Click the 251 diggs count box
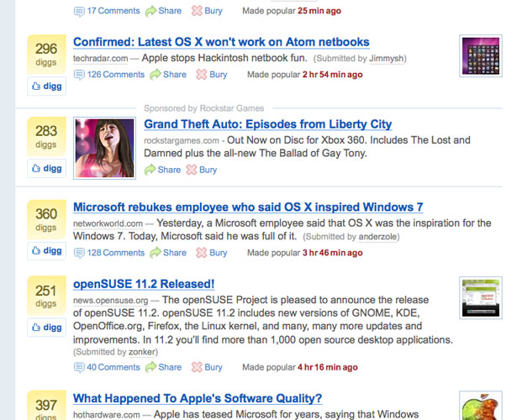 46,296
